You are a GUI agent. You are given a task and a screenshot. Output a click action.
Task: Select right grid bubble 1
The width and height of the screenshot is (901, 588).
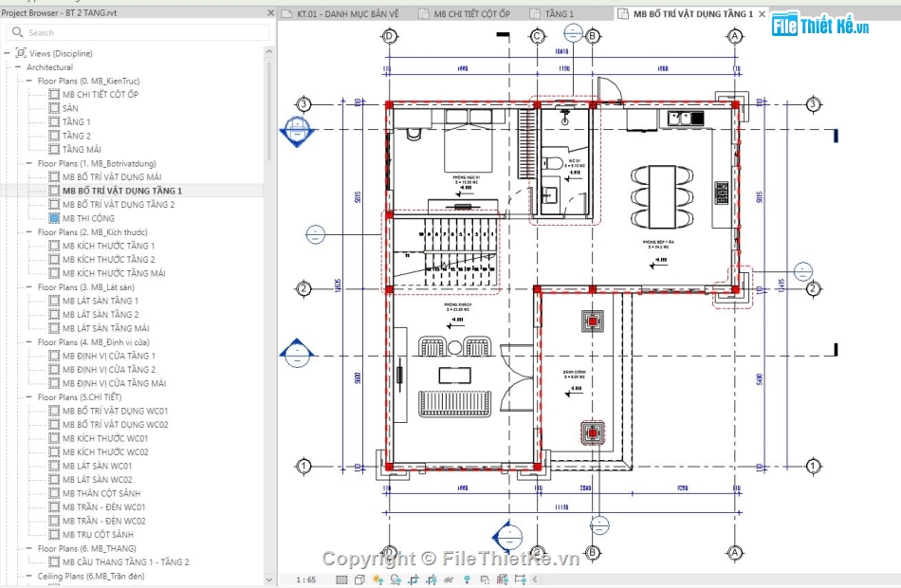click(813, 466)
